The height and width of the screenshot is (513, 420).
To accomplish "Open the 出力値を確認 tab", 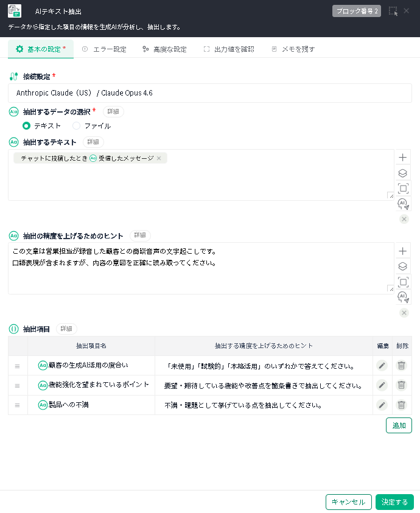I will pos(229,49).
